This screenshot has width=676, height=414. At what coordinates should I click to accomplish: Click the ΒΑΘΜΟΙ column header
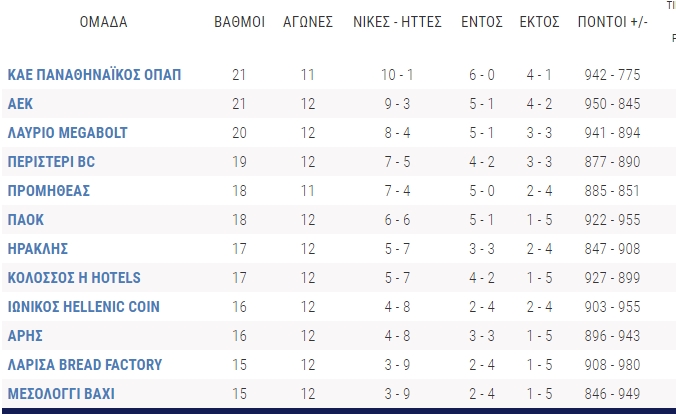[x=240, y=22]
